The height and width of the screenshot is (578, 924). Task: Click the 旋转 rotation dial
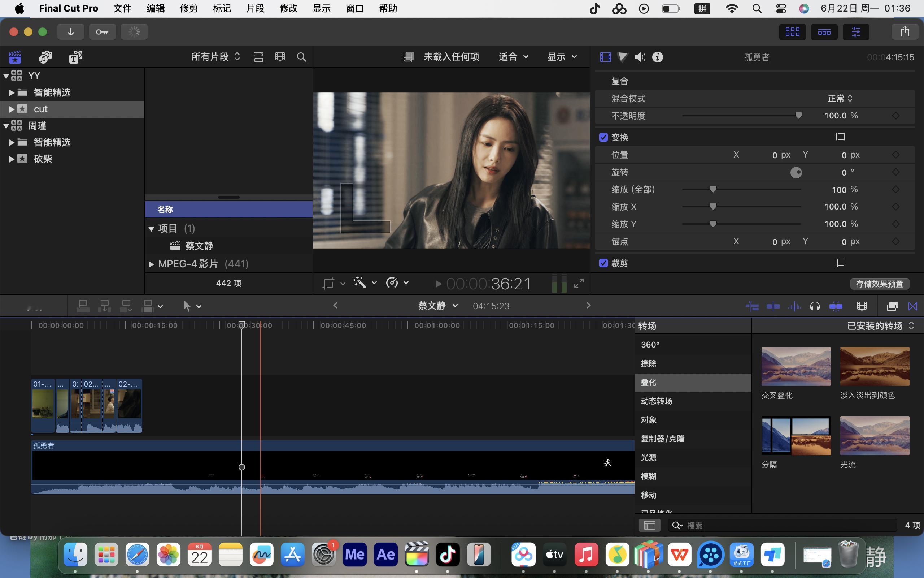[x=796, y=172]
